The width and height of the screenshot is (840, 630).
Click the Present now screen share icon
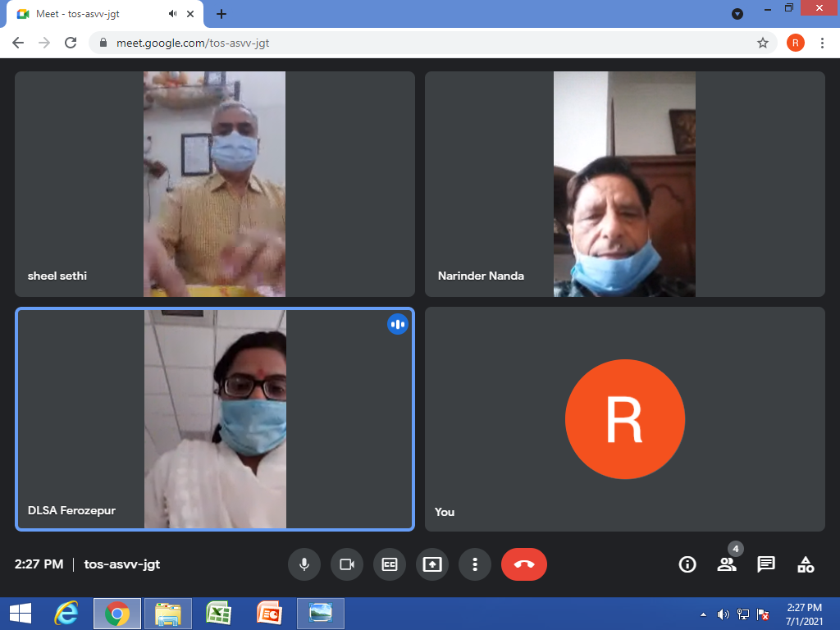point(432,564)
